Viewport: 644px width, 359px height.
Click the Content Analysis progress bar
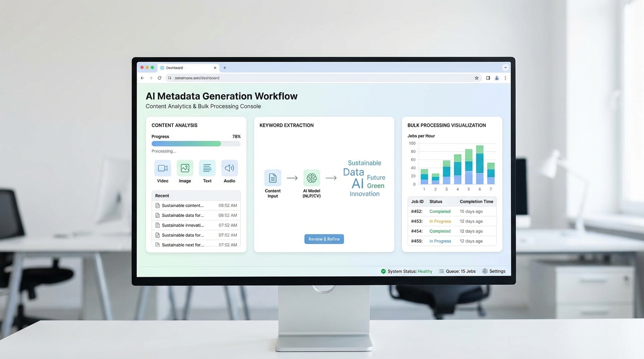196,144
